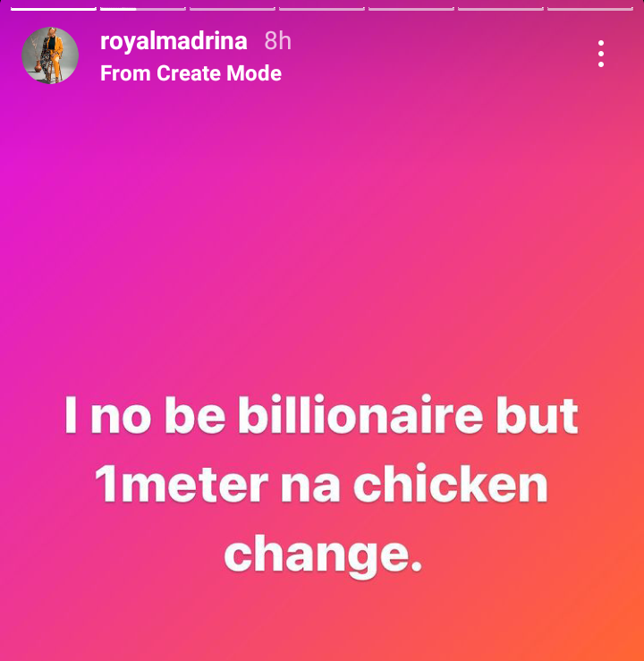Image resolution: width=644 pixels, height=661 pixels.
Task: Tap the word 'chicken' in the story
Action: 450,483
